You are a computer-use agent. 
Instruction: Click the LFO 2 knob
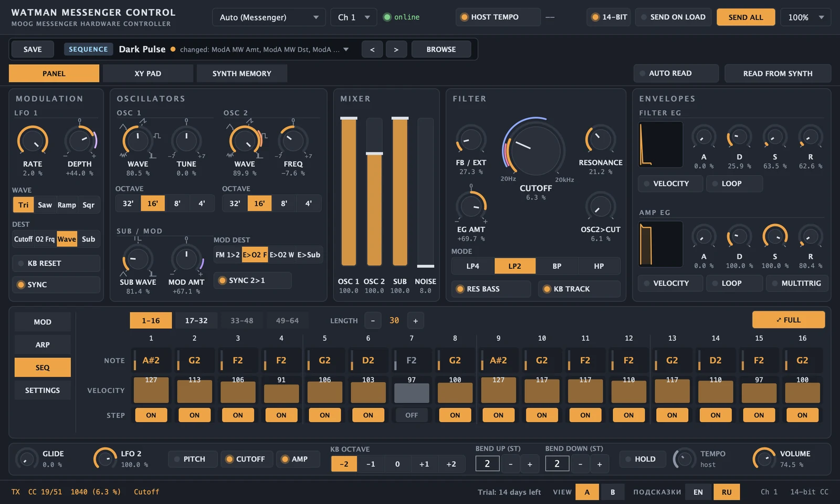[x=105, y=459]
